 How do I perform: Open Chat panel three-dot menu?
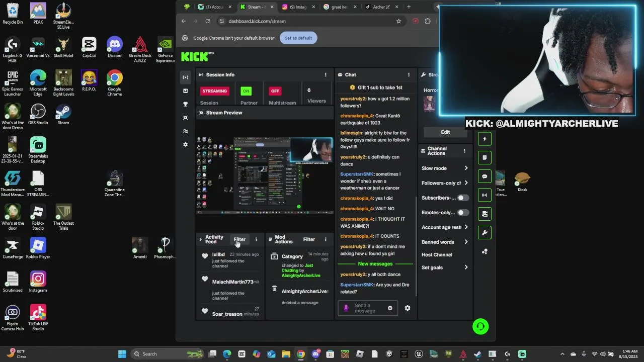409,74
